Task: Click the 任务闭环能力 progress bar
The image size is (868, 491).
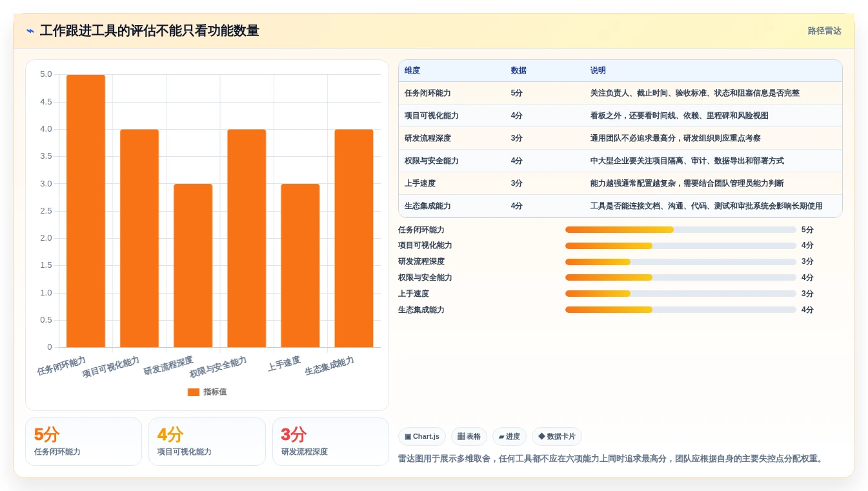Action: [x=680, y=230]
